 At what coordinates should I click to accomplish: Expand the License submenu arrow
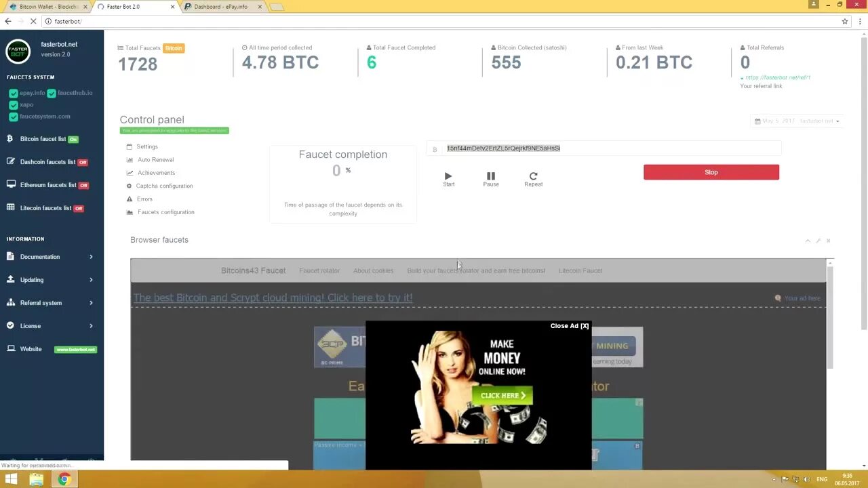(91, 326)
